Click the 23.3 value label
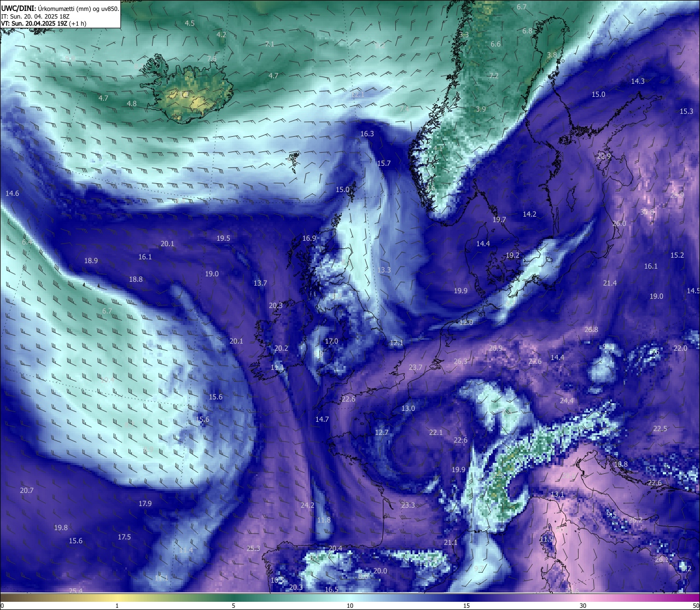The image size is (700, 610). point(408,505)
